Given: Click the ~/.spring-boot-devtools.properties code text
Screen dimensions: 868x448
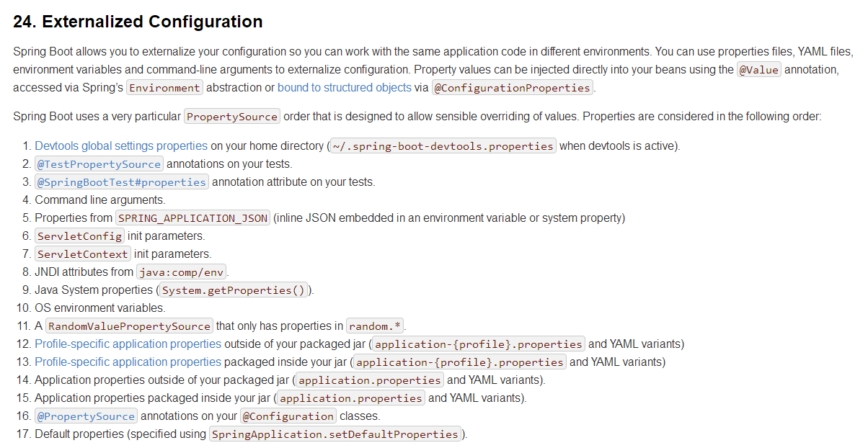Looking at the screenshot, I should [x=443, y=146].
